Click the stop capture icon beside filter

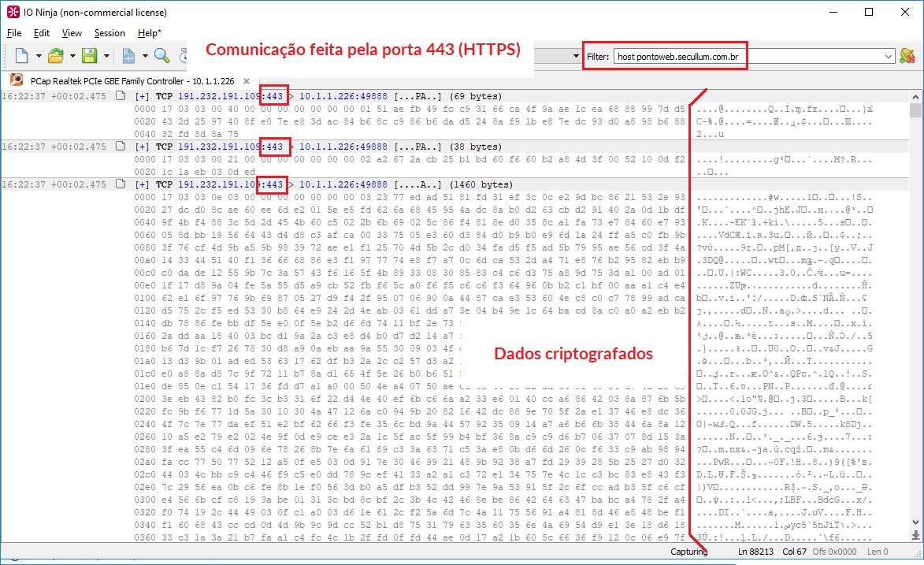(907, 56)
